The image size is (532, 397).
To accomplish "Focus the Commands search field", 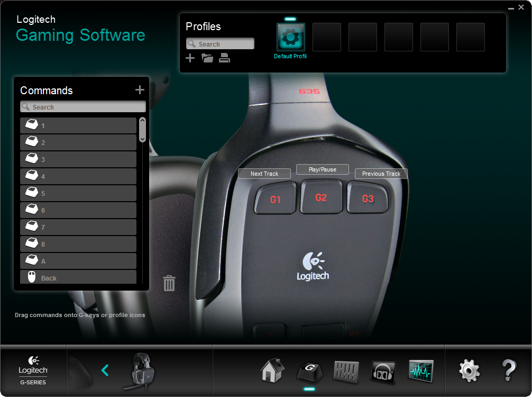I will coord(83,106).
